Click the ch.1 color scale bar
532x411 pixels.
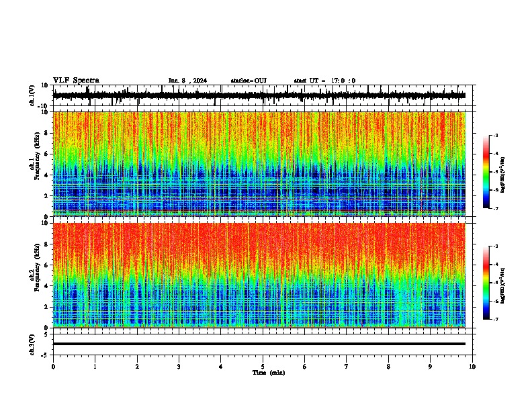click(x=486, y=172)
